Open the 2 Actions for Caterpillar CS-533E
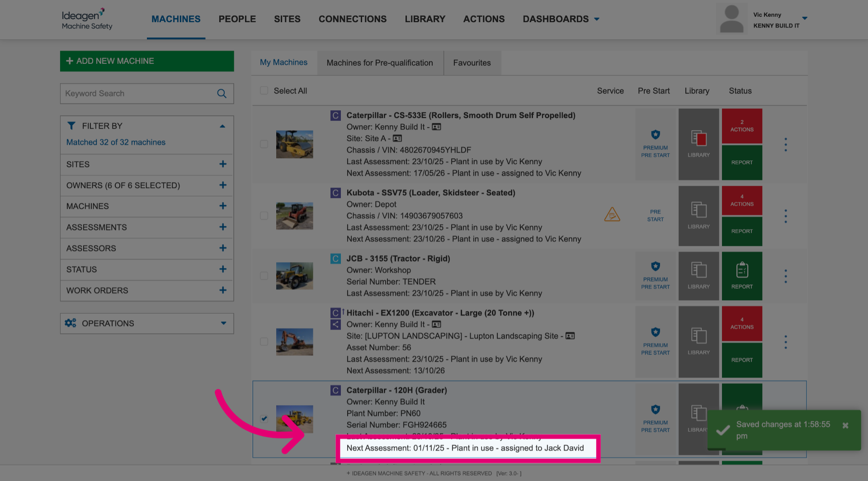 point(742,126)
